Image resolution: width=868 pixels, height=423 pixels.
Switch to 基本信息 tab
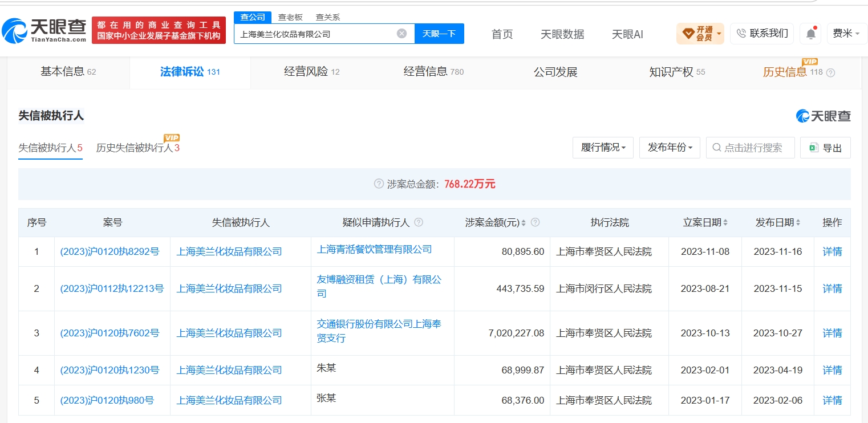(x=68, y=72)
